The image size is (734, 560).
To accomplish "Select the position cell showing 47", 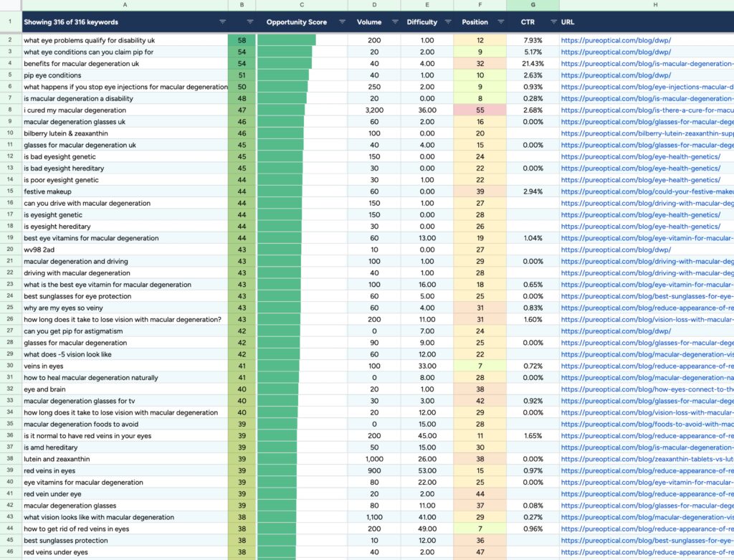I will [480, 552].
